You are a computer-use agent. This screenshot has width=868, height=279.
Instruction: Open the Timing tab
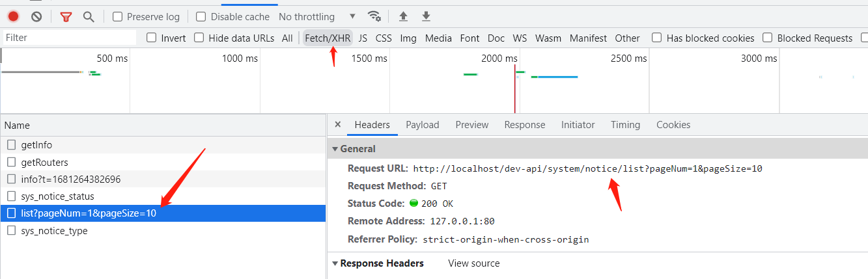[x=625, y=125]
